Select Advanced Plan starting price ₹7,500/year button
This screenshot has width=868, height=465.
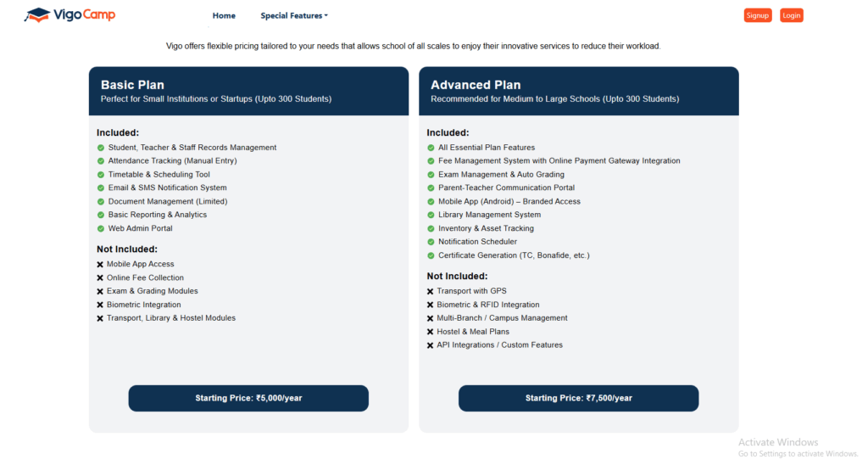(578, 399)
